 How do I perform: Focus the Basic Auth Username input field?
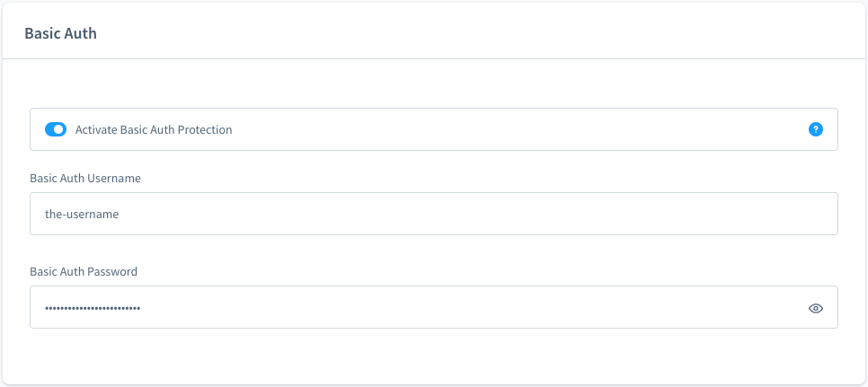tap(433, 214)
